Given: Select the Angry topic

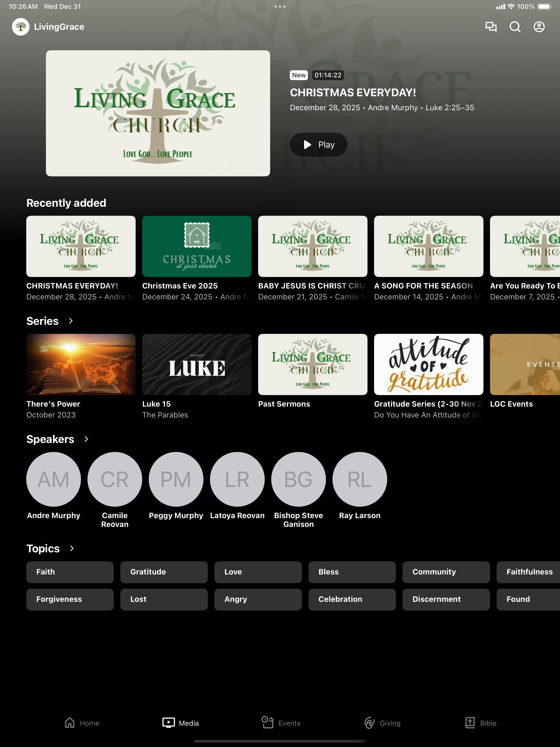Looking at the screenshot, I should point(258,599).
